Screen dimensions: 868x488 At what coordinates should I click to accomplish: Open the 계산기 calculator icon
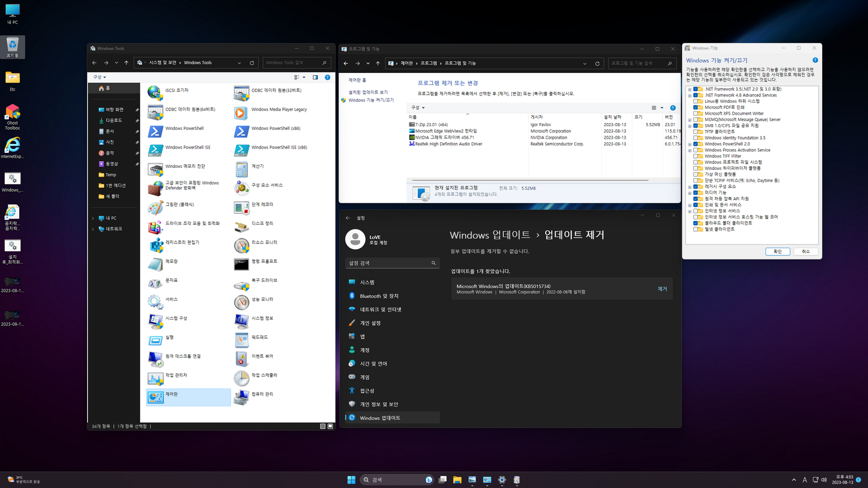241,168
